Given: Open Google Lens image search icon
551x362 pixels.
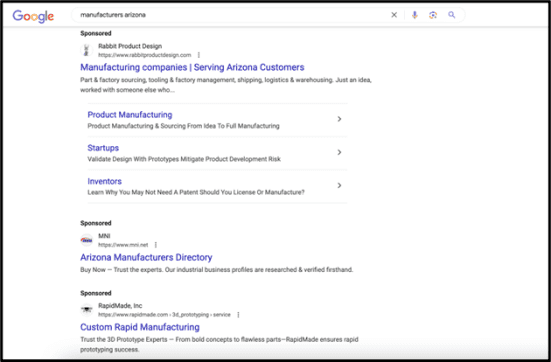Looking at the screenshot, I should [433, 15].
